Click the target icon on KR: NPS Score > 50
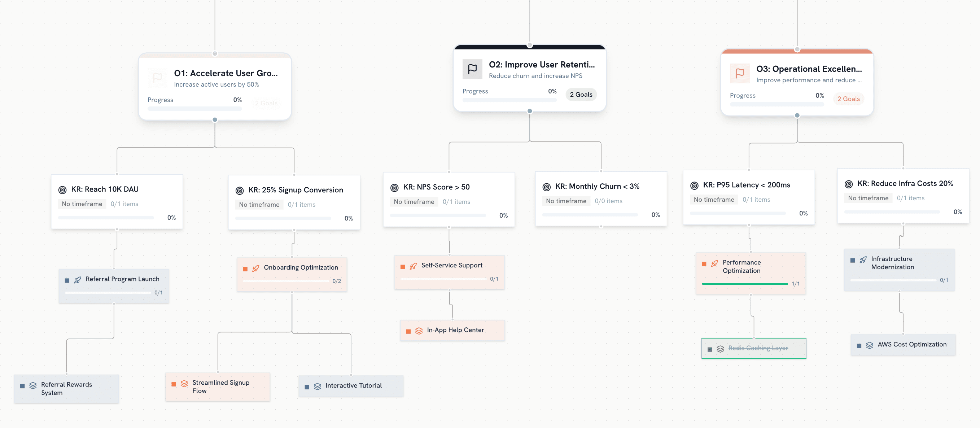This screenshot has height=428, width=980. (x=394, y=187)
